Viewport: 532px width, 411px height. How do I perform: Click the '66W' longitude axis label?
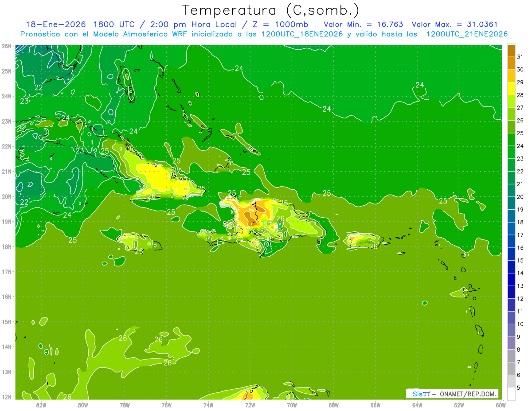click(376, 405)
